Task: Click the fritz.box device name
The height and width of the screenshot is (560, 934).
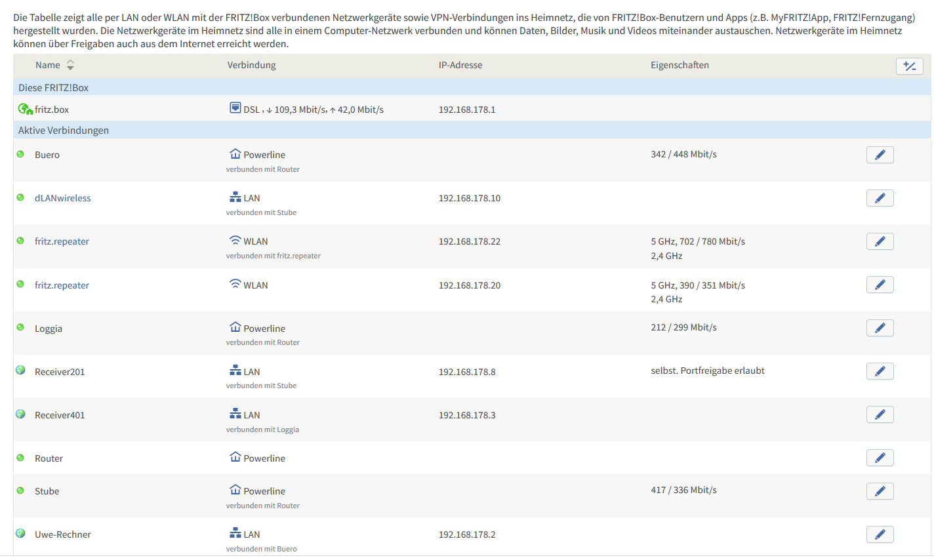Action: (x=52, y=110)
